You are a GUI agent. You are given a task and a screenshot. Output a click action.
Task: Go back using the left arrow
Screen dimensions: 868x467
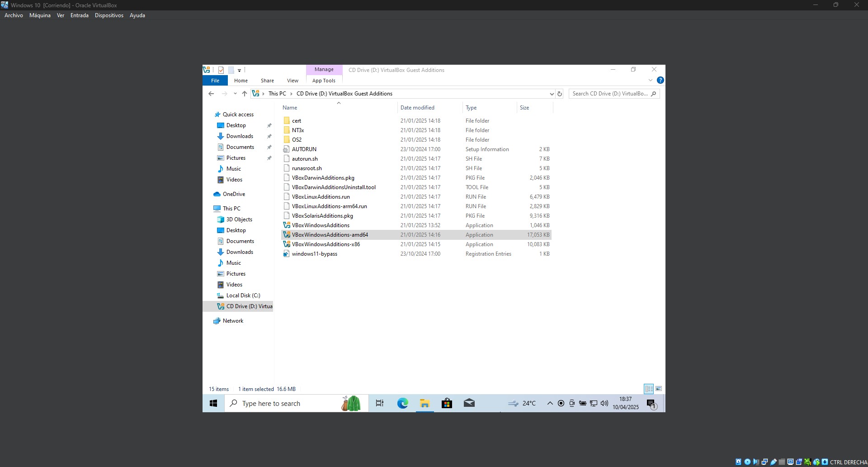211,94
